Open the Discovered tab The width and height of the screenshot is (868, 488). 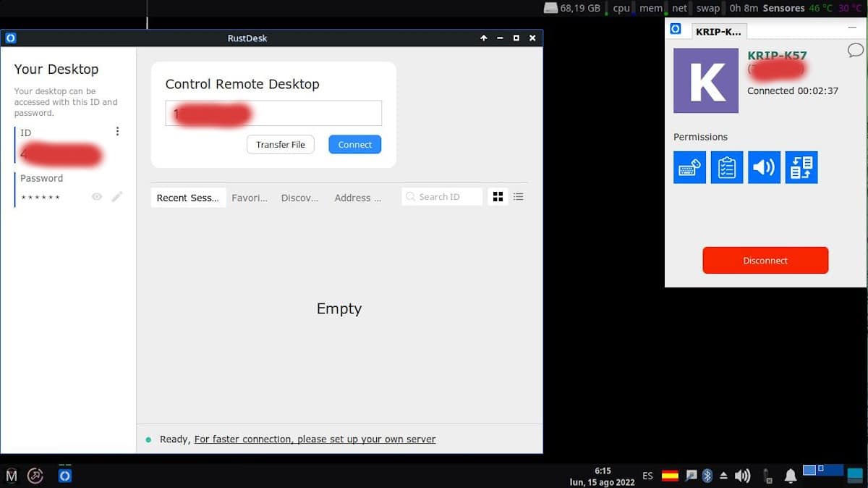click(x=299, y=198)
